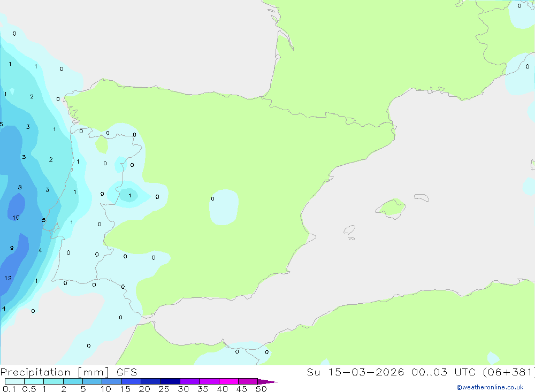Select the 2–5 mm legend color swatch
Screen dimensions: 535x392
coord(73,381)
